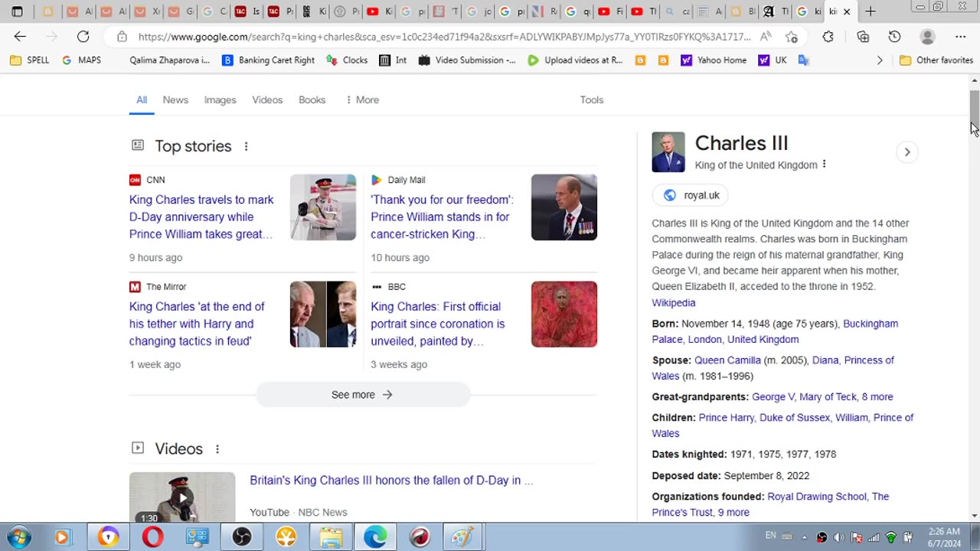Open Clocks bookmark
Image resolution: width=980 pixels, height=551 pixels.
tap(347, 60)
